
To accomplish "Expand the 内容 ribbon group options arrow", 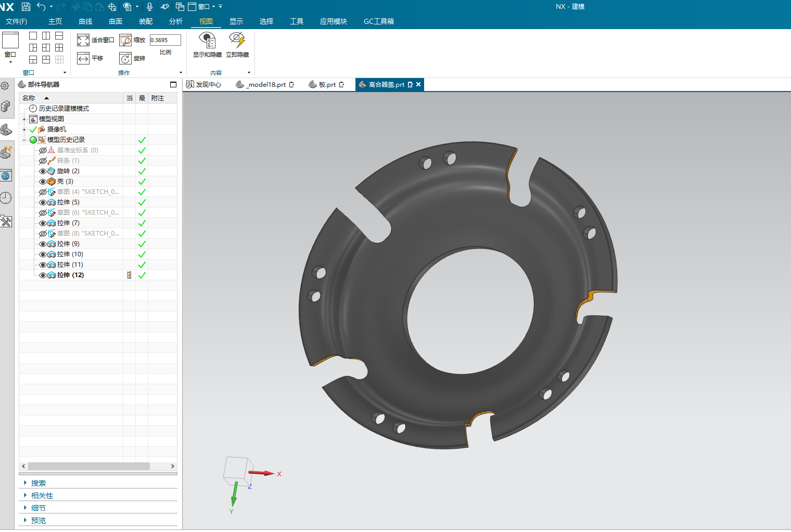I will coord(249,73).
